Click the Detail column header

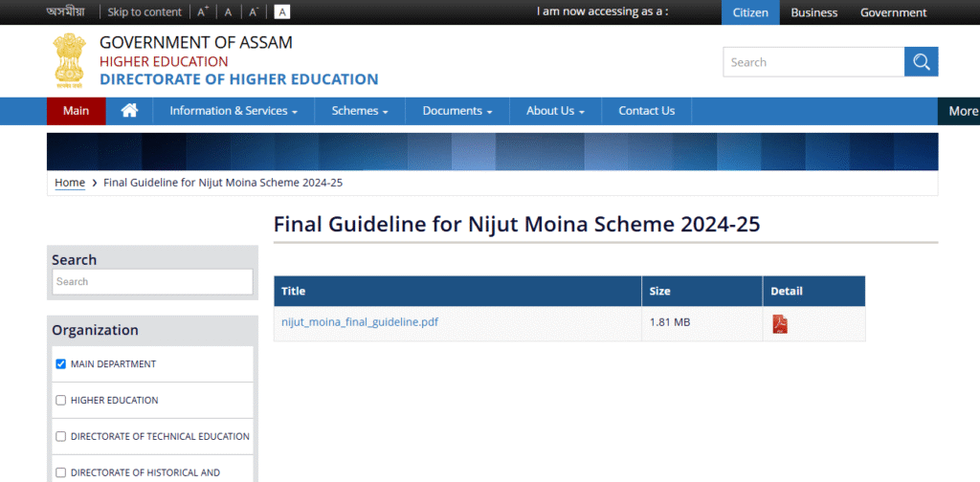point(813,291)
